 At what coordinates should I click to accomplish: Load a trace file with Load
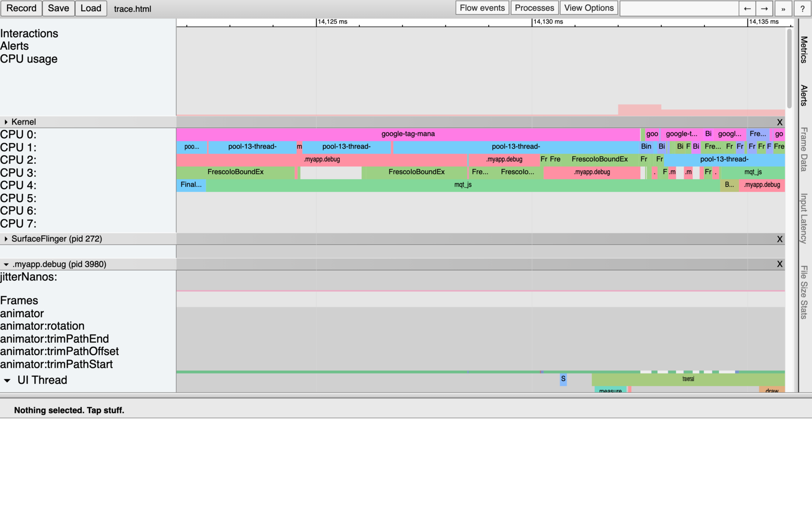pos(91,8)
